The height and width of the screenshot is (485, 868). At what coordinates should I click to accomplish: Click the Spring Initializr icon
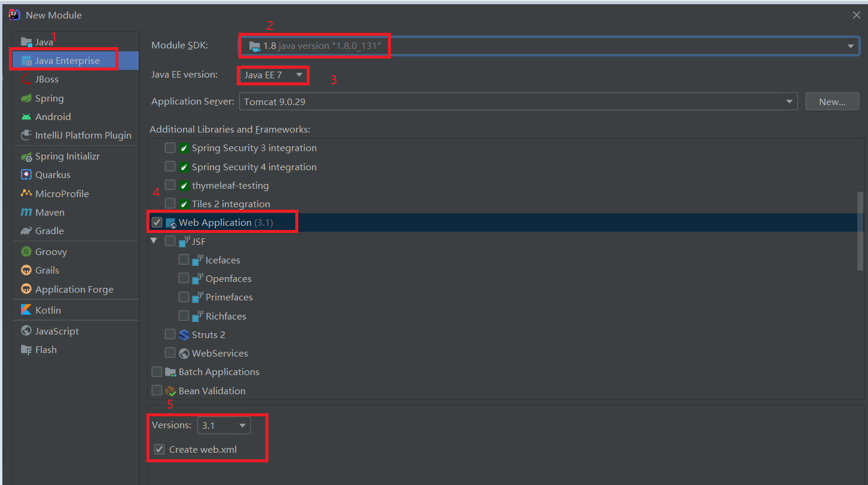point(26,156)
